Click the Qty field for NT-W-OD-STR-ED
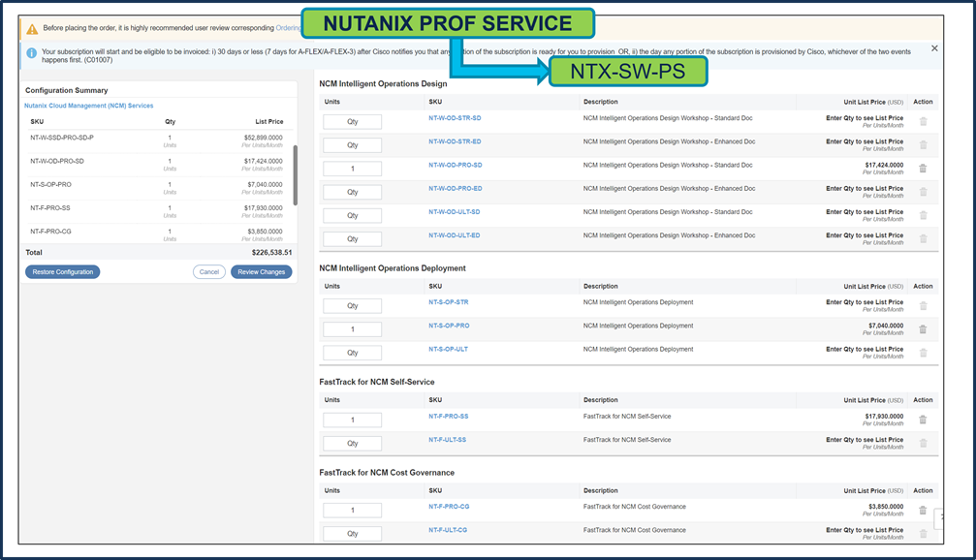This screenshot has height=560, width=976. 352,145
